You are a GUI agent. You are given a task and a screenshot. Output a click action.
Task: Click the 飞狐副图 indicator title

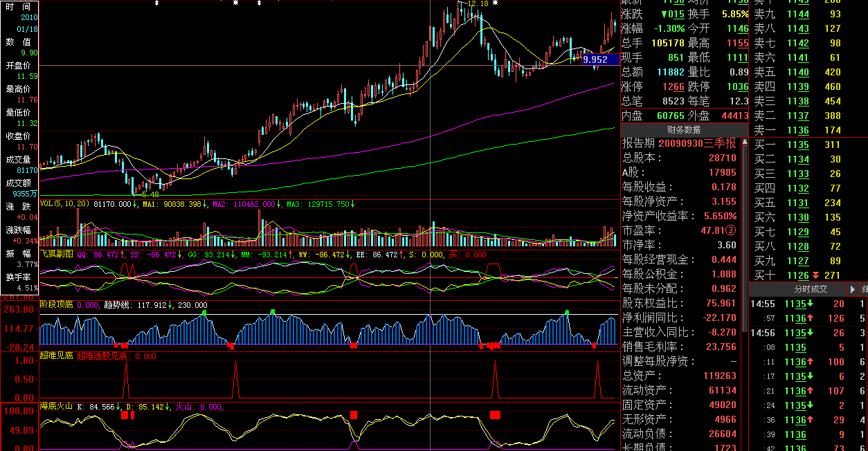pyautogui.click(x=57, y=255)
